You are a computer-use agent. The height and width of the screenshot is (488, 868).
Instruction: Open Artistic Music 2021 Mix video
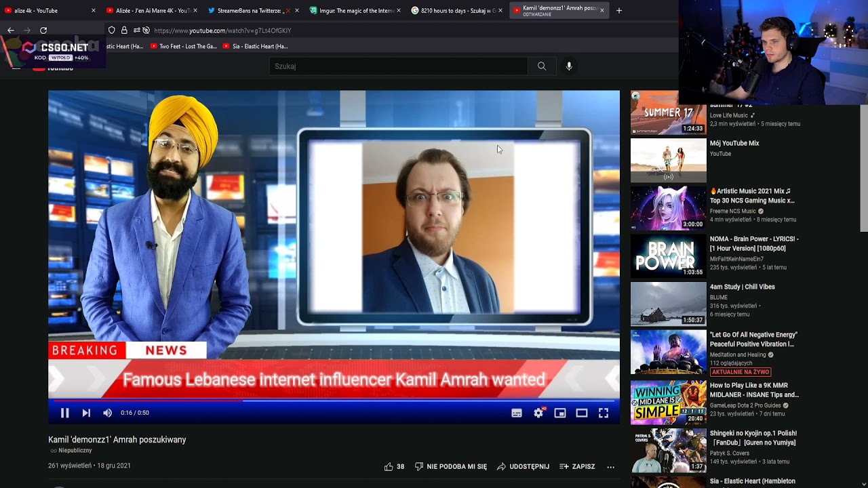(x=752, y=196)
